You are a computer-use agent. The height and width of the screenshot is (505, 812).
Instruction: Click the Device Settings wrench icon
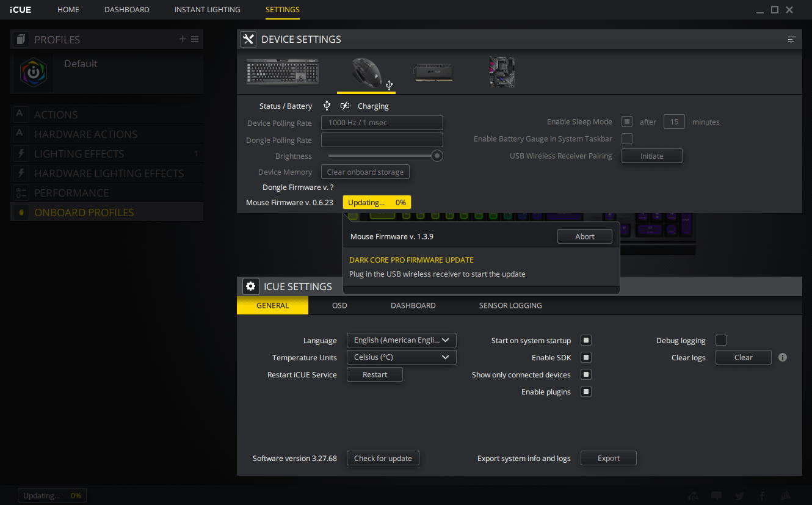tap(248, 39)
